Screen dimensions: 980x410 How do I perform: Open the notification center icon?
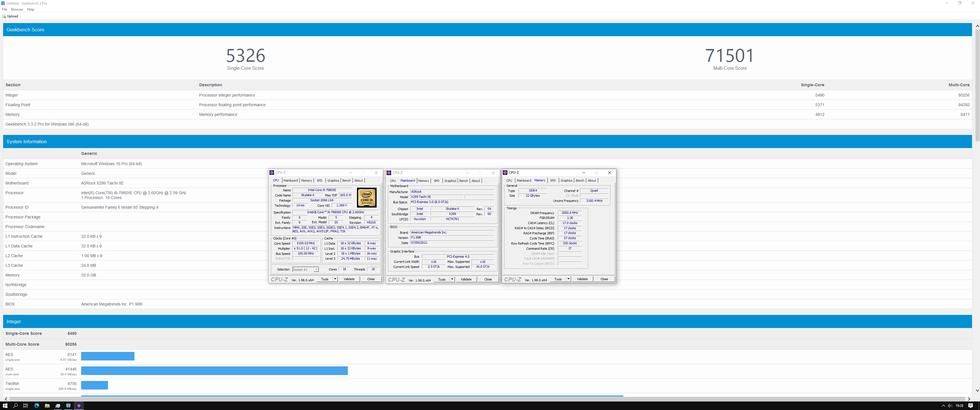pos(971,406)
